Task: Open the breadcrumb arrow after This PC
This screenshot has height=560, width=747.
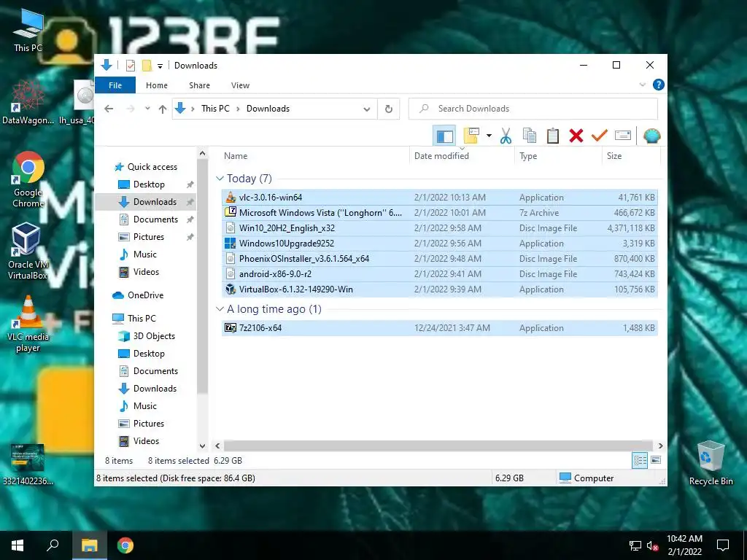Action: click(238, 109)
